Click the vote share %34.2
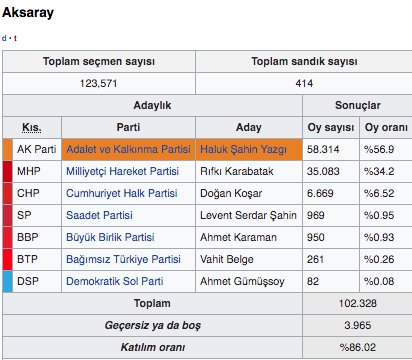Viewport: 412px width, 360px height. (x=379, y=171)
